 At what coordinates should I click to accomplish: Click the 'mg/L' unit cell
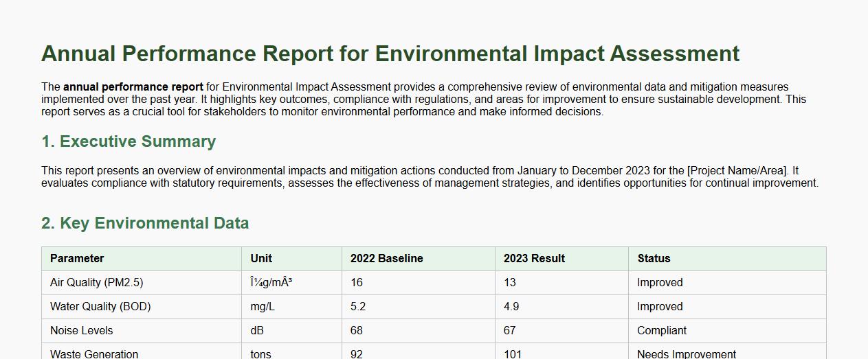click(291, 307)
